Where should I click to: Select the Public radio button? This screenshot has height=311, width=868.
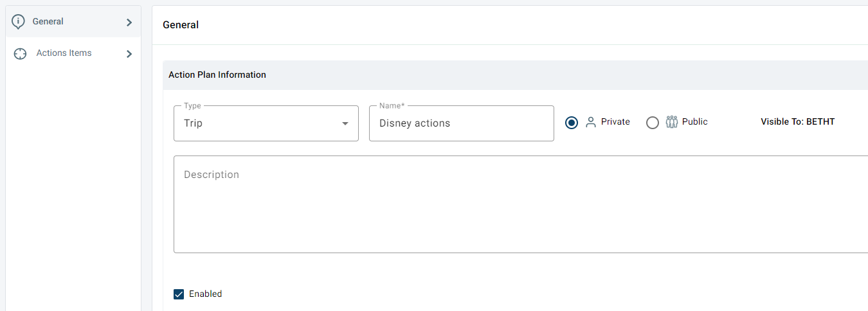click(x=653, y=123)
